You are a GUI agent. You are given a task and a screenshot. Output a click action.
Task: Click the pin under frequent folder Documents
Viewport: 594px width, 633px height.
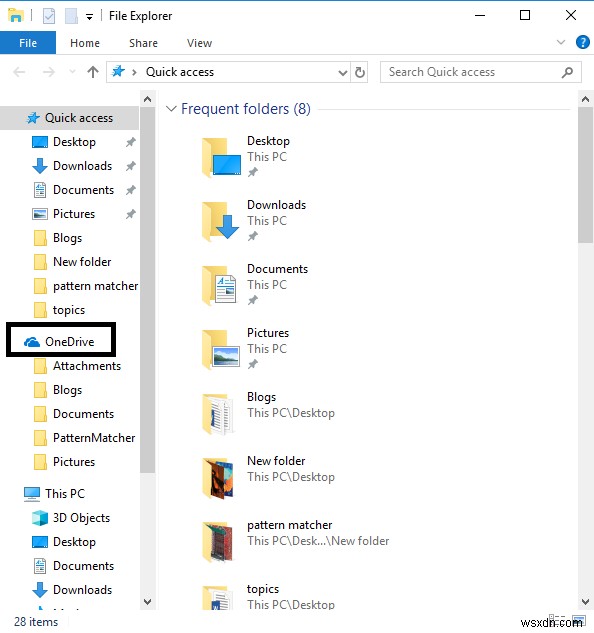pyautogui.click(x=253, y=300)
